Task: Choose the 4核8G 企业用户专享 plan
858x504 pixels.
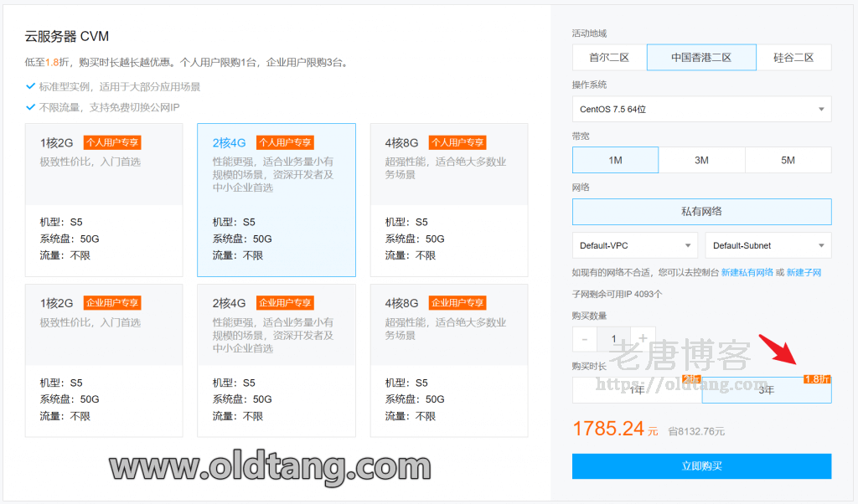Action: pyautogui.click(x=449, y=360)
